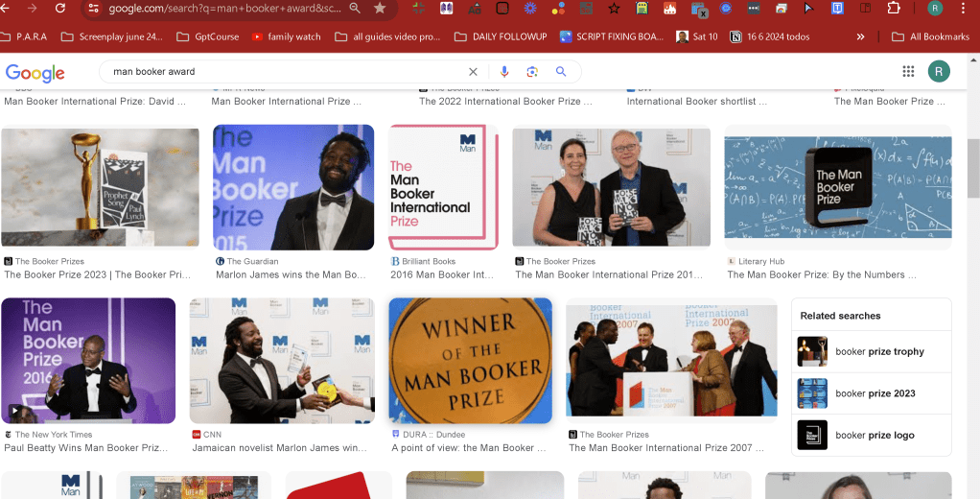Reload the page with the refresh icon

[x=60, y=8]
